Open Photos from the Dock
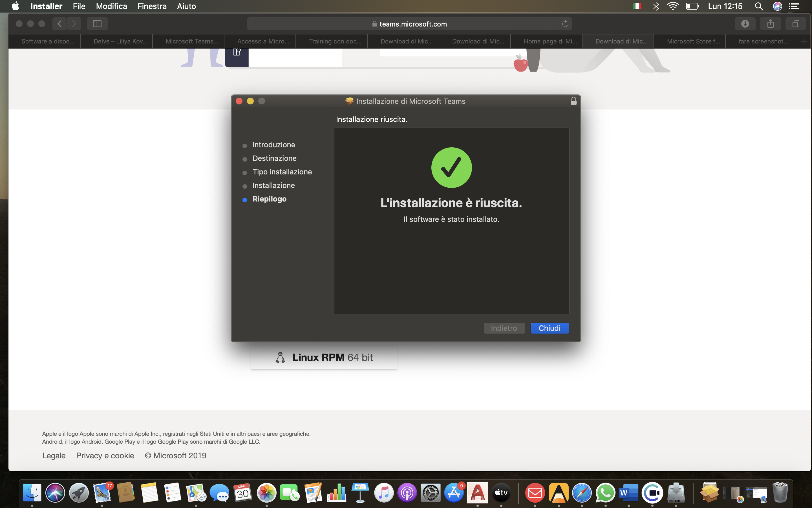This screenshot has height=508, width=812. [266, 493]
